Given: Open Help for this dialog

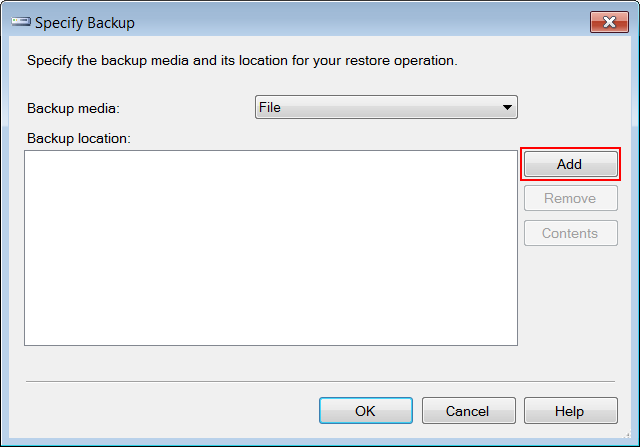Looking at the screenshot, I should point(571,411).
